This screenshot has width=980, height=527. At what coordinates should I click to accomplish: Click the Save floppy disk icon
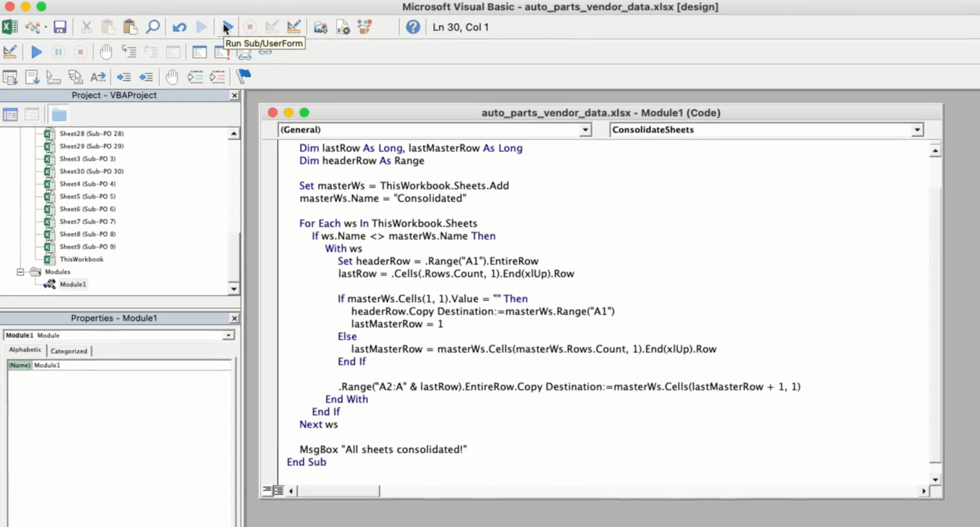point(60,27)
